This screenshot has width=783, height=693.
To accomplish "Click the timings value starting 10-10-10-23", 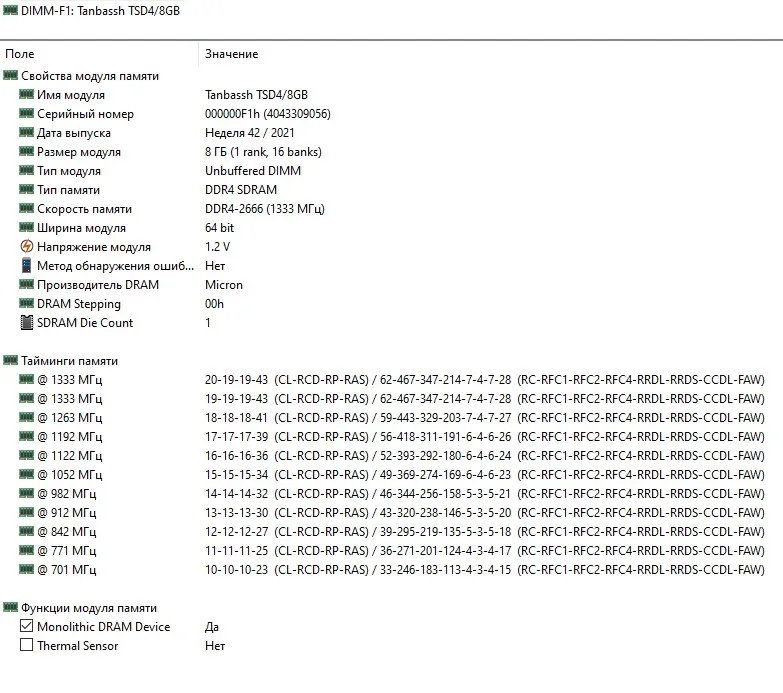I will (484, 570).
